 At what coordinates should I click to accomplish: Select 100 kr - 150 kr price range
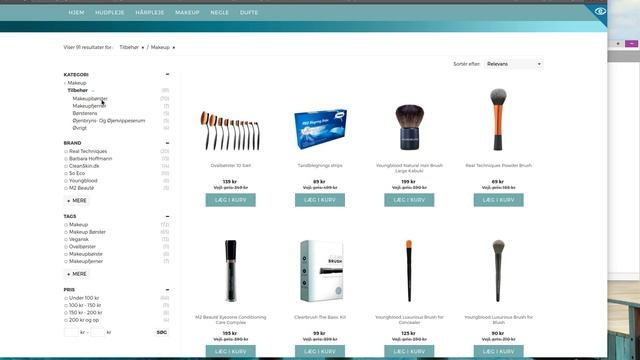pyautogui.click(x=66, y=306)
